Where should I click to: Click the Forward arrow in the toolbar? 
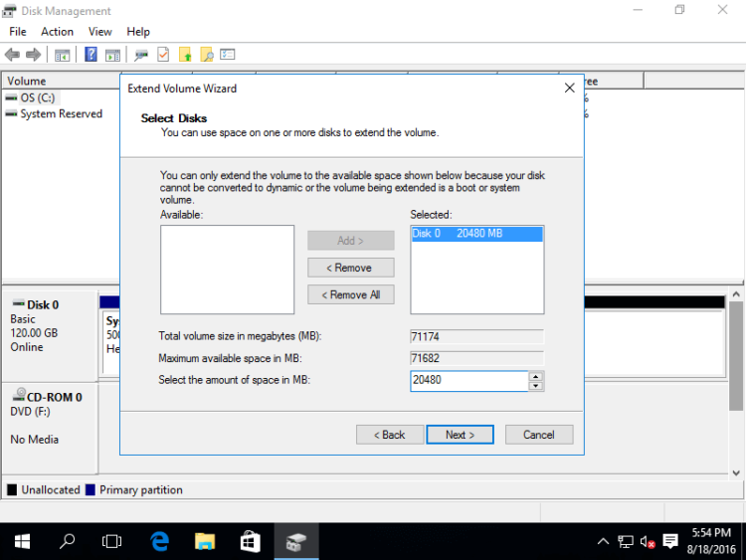coord(33,55)
